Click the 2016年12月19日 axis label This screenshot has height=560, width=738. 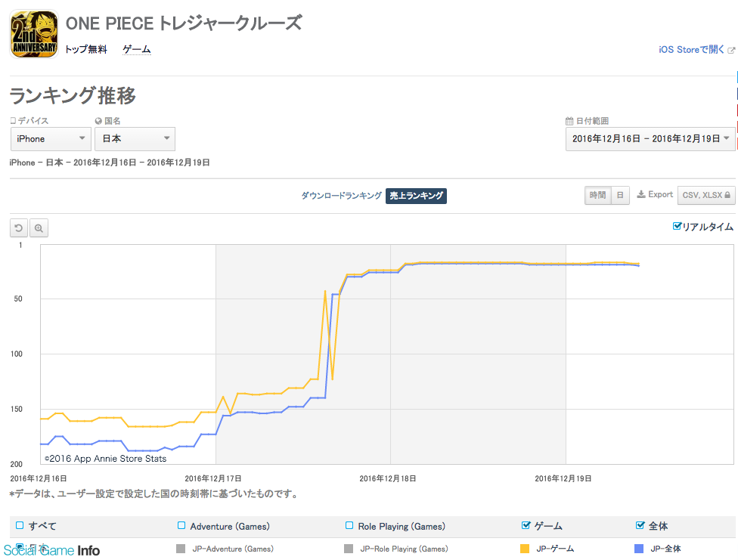563,478
